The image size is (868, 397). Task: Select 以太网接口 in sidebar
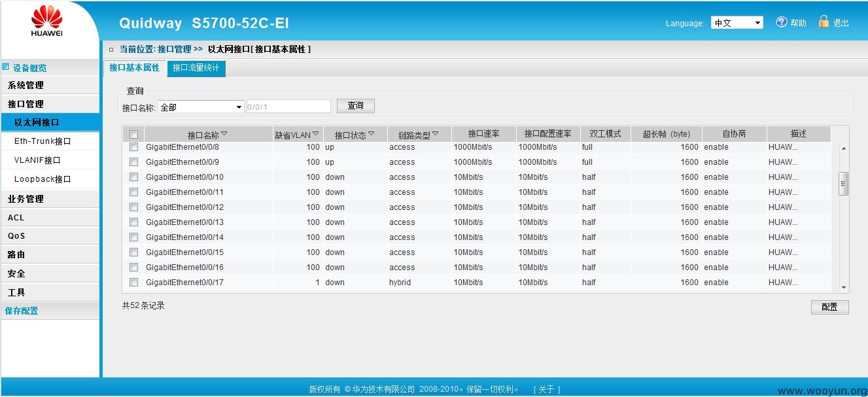point(50,122)
